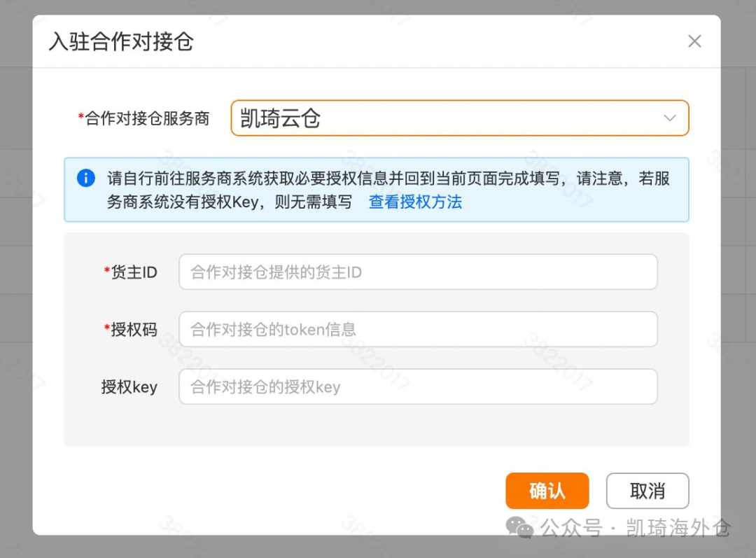The width and height of the screenshot is (756, 558).
Task: Open the 查看授权方法 link
Action: 415,202
